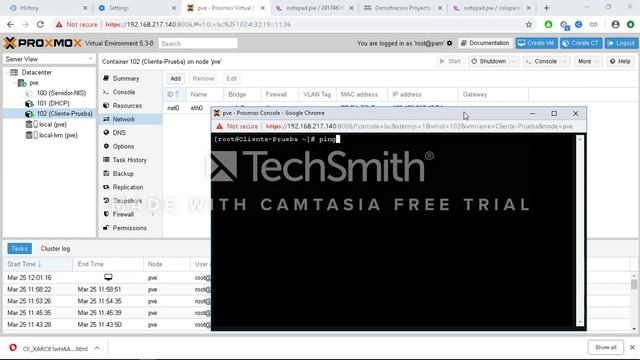Image resolution: width=640 pixels, height=360 pixels.
Task: Open the Snapshots section
Action: [x=127, y=201]
